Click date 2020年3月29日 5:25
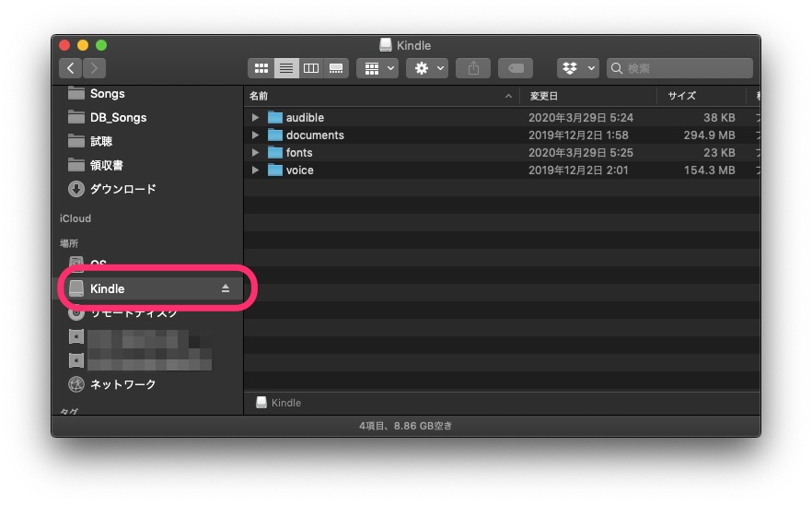Screen dimensions: 812x505 pyautogui.click(x=581, y=152)
